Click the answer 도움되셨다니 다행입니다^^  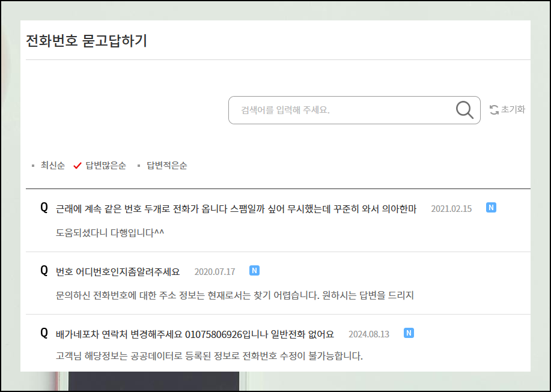coord(110,233)
